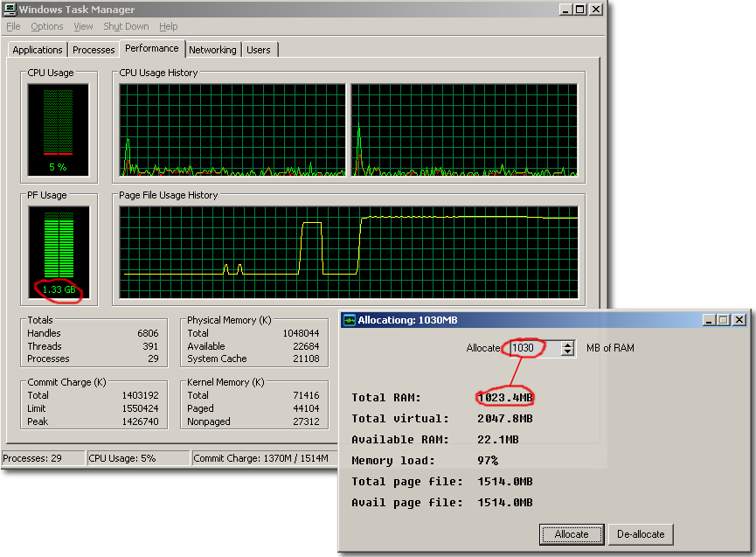Screen dimensions: 756x557
Task: Click the left CPU Usage History graph
Action: coord(232,129)
